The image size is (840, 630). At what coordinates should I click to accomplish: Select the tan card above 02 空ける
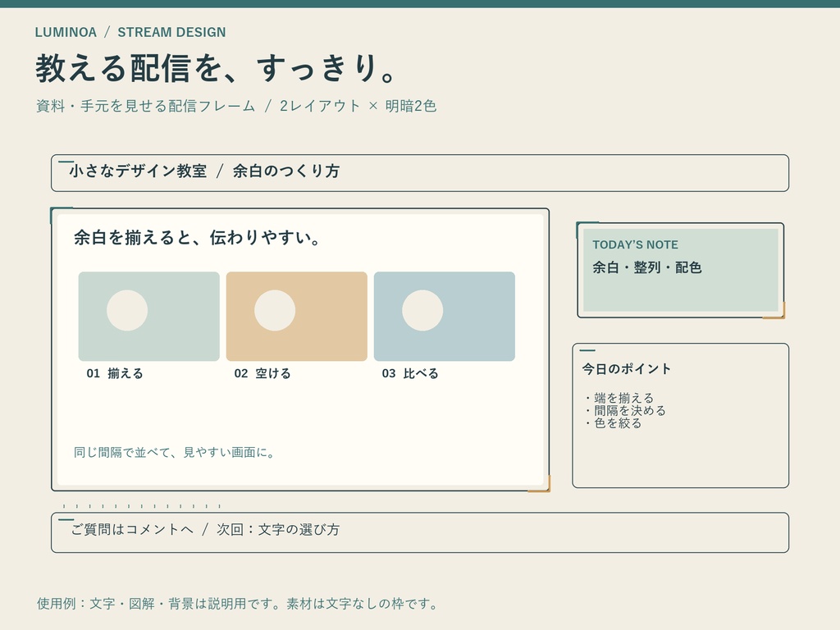coord(297,316)
